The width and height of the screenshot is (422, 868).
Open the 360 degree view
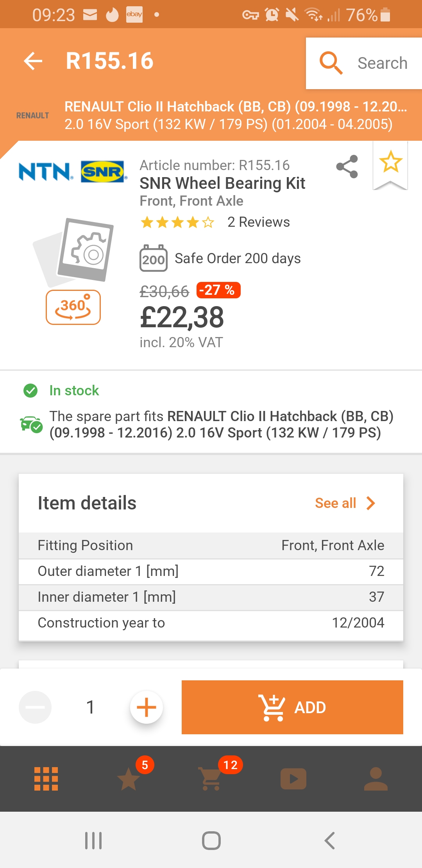tap(73, 307)
